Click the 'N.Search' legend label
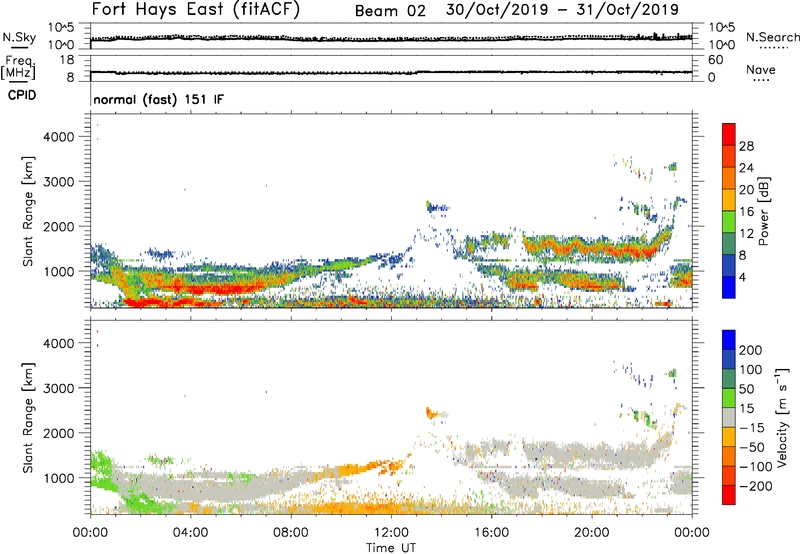The image size is (800, 554). point(773,37)
